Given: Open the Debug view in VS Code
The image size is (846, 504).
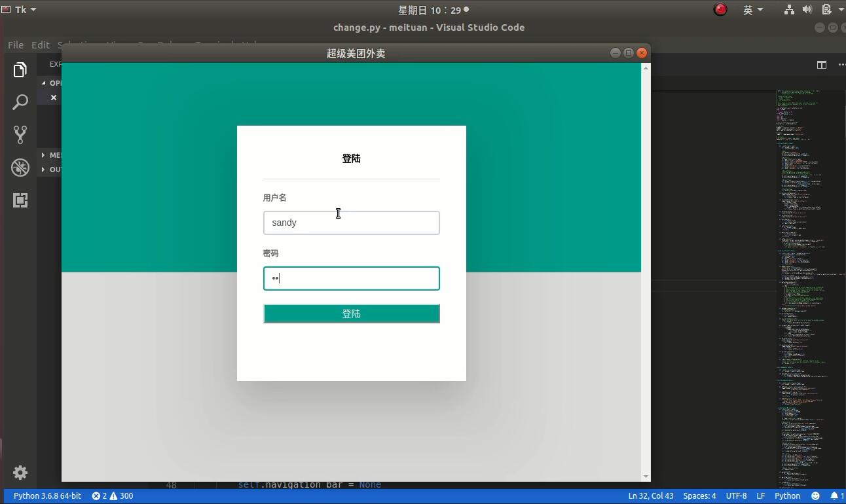Looking at the screenshot, I should (20, 168).
